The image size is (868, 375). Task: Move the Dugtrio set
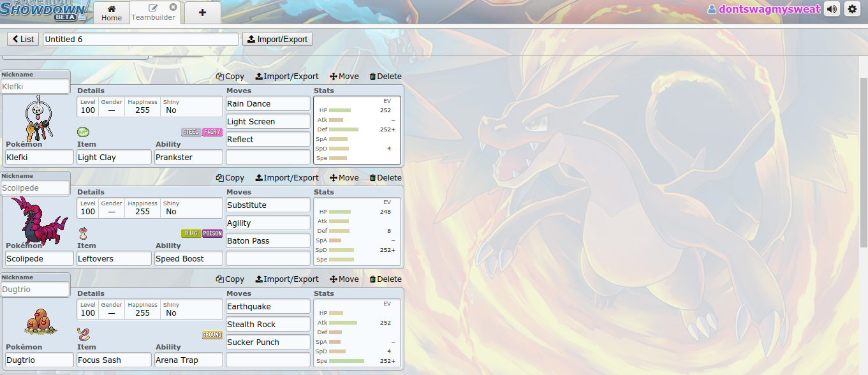click(x=344, y=279)
